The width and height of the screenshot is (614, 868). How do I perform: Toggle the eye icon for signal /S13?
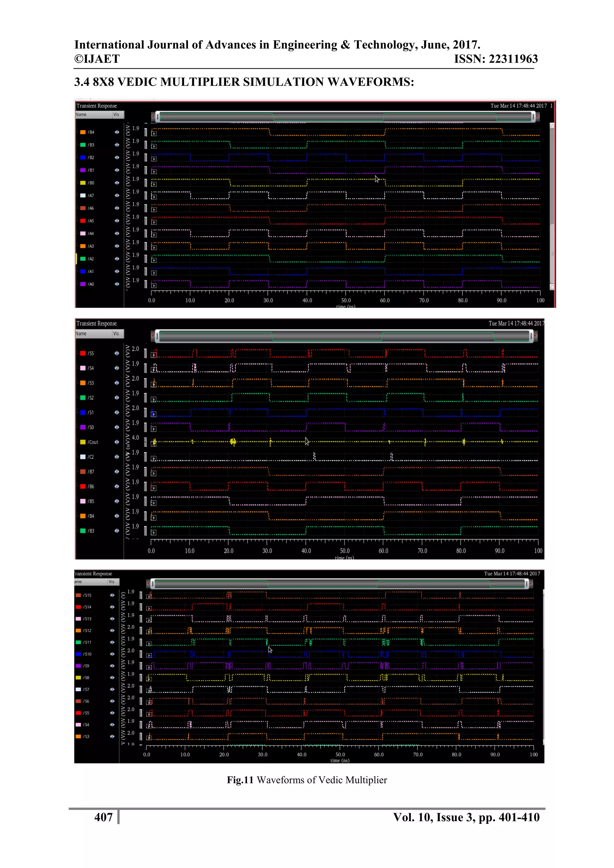coord(112,619)
